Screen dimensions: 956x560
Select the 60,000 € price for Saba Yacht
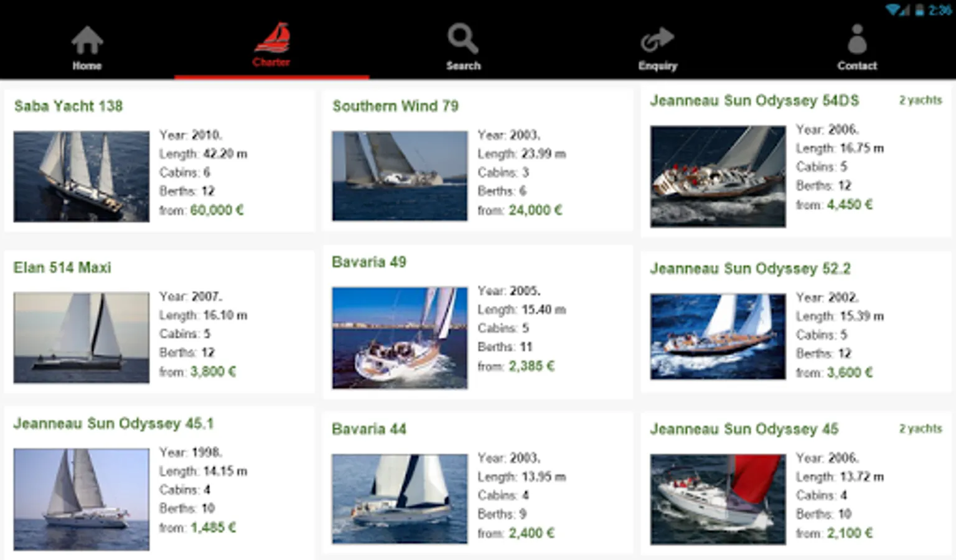(217, 210)
